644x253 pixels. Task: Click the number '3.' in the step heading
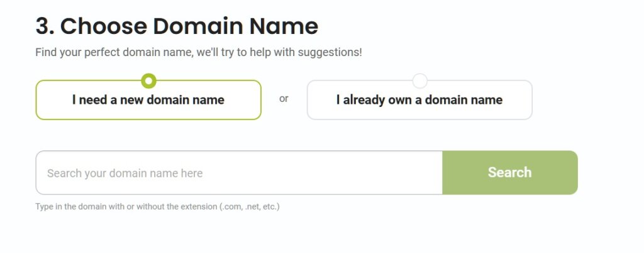pyautogui.click(x=45, y=26)
